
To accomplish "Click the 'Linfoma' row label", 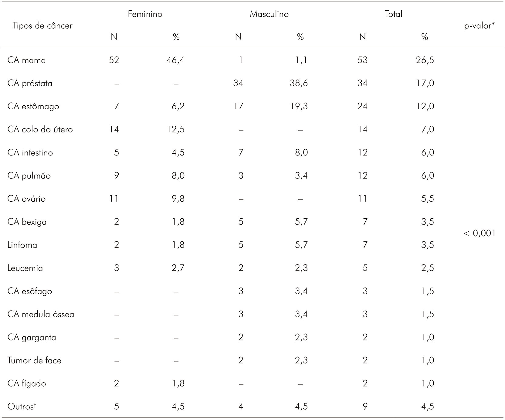I will tap(22, 245).
